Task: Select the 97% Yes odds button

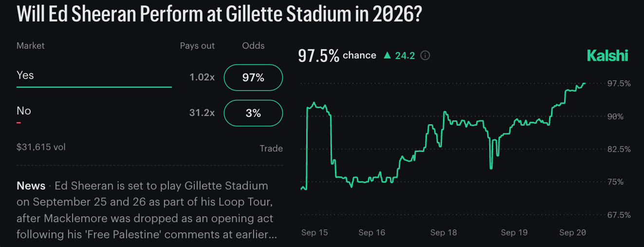Action: (253, 77)
